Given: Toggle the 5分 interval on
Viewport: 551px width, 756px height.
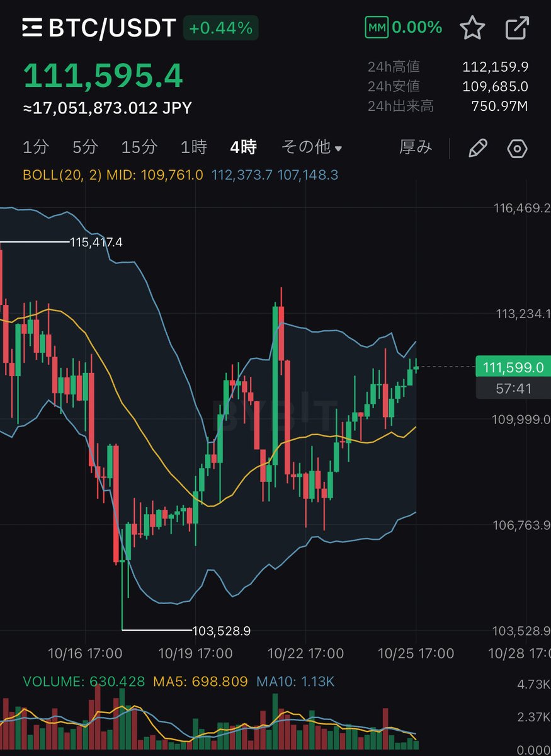Looking at the screenshot, I should pos(84,147).
